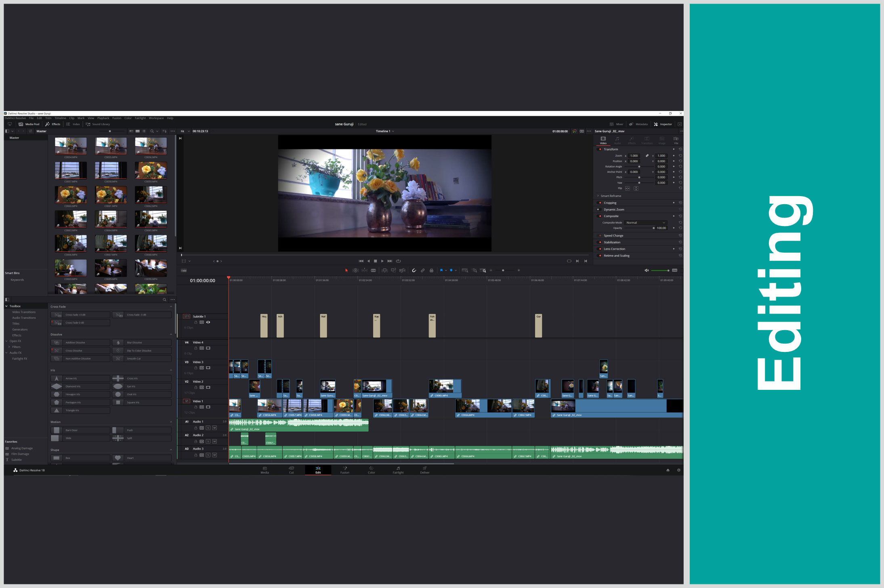Switch to the Color page tab
884x588 pixels.
[371, 470]
